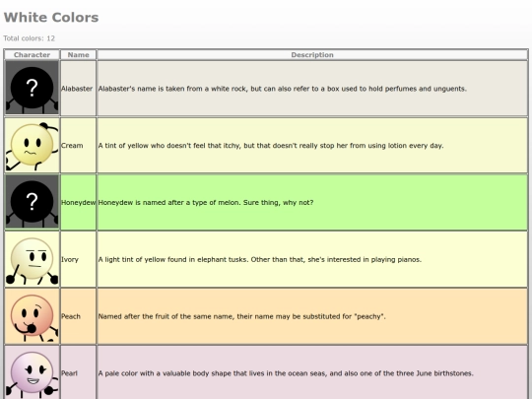Select the Peach name cell

click(x=79, y=316)
